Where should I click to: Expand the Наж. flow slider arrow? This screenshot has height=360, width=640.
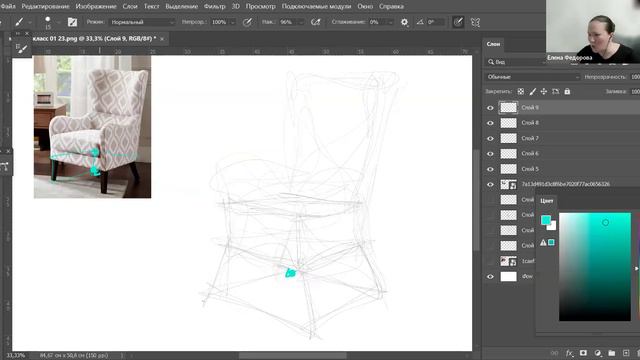(302, 22)
